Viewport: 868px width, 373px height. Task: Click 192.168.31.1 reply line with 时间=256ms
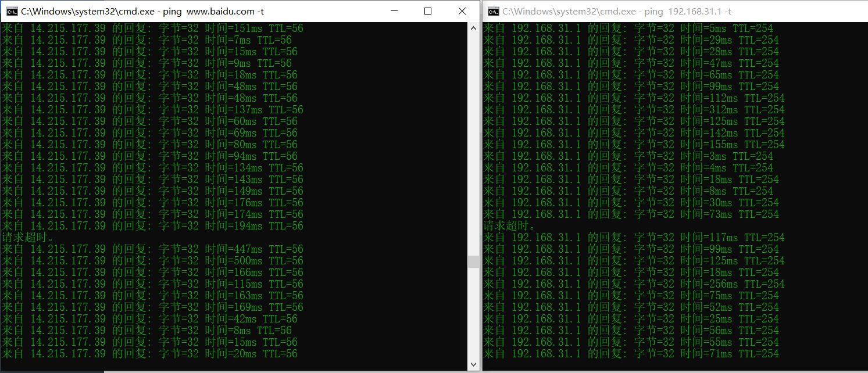click(x=634, y=284)
